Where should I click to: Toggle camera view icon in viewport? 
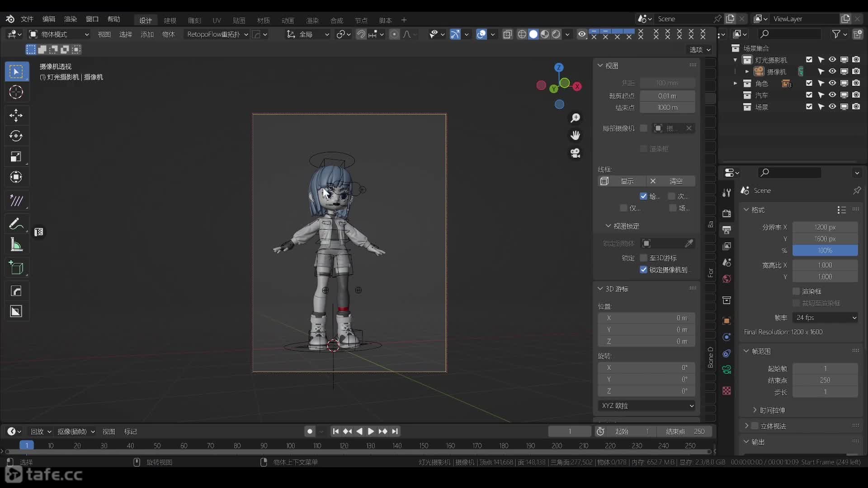tap(576, 153)
